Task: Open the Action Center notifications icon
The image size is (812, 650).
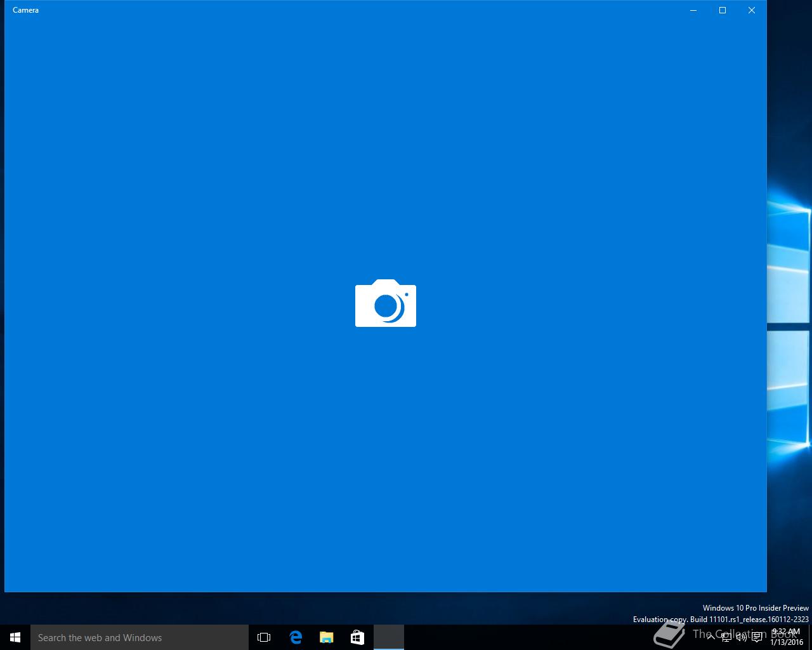Action: point(757,637)
